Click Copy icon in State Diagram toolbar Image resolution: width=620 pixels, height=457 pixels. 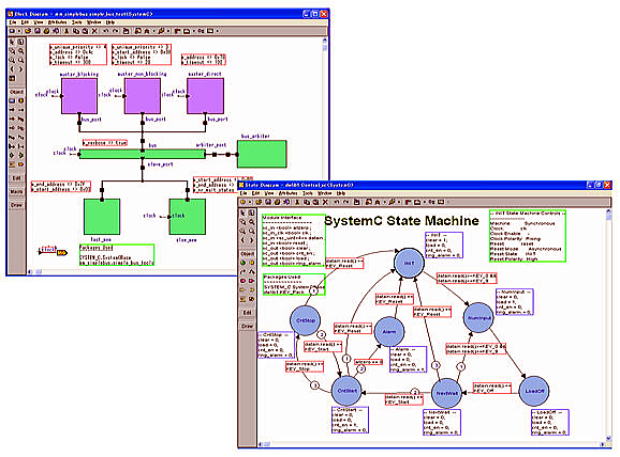[x=307, y=202]
